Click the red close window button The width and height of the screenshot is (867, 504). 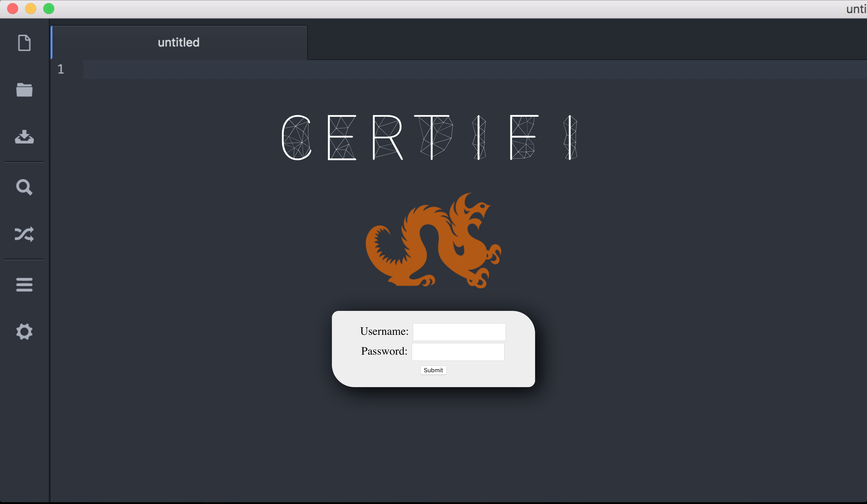(13, 9)
